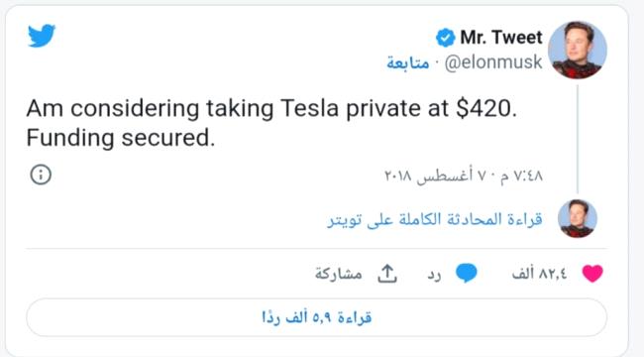
Task: Open the قراءة ٥,٩ ألف ردًا button
Action: [x=317, y=317]
